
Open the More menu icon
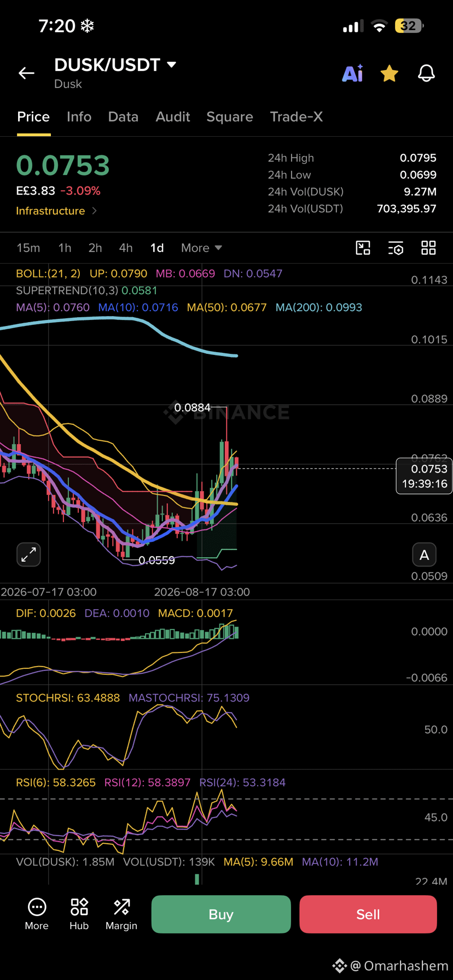(37, 914)
